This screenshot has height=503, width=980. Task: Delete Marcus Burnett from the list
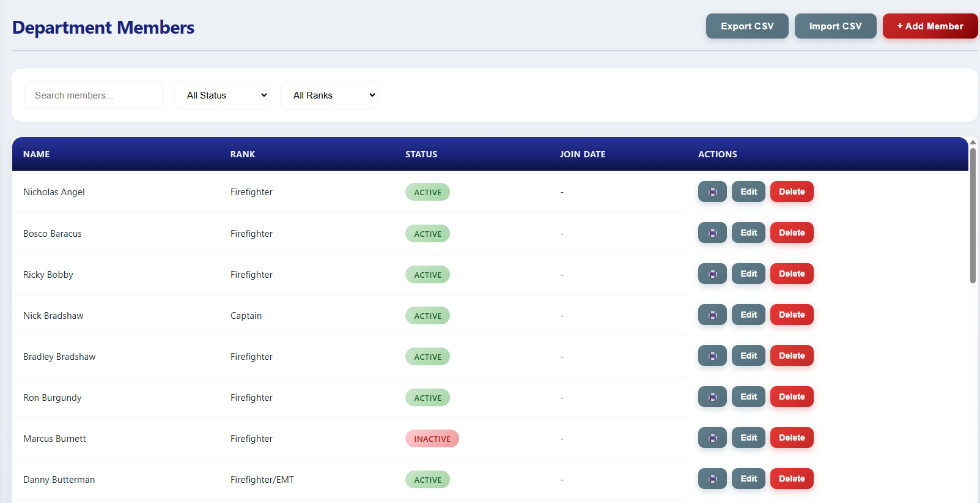coord(792,438)
